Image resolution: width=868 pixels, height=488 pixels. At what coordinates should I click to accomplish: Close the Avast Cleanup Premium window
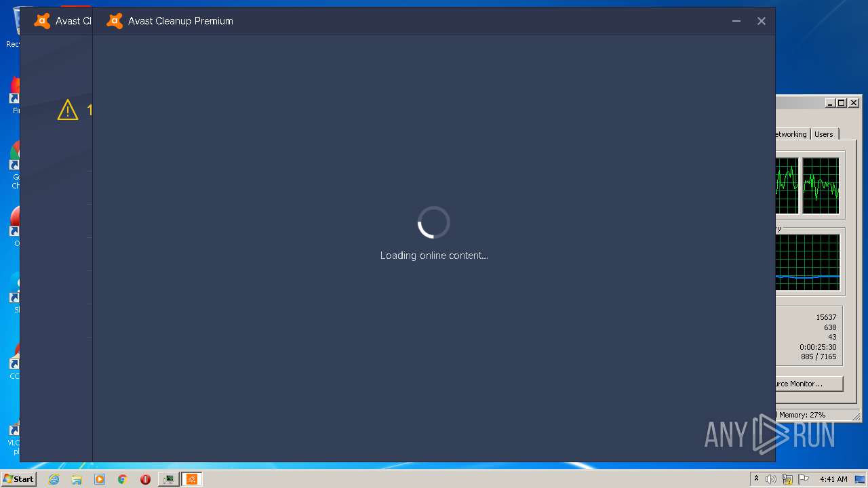pos(762,21)
